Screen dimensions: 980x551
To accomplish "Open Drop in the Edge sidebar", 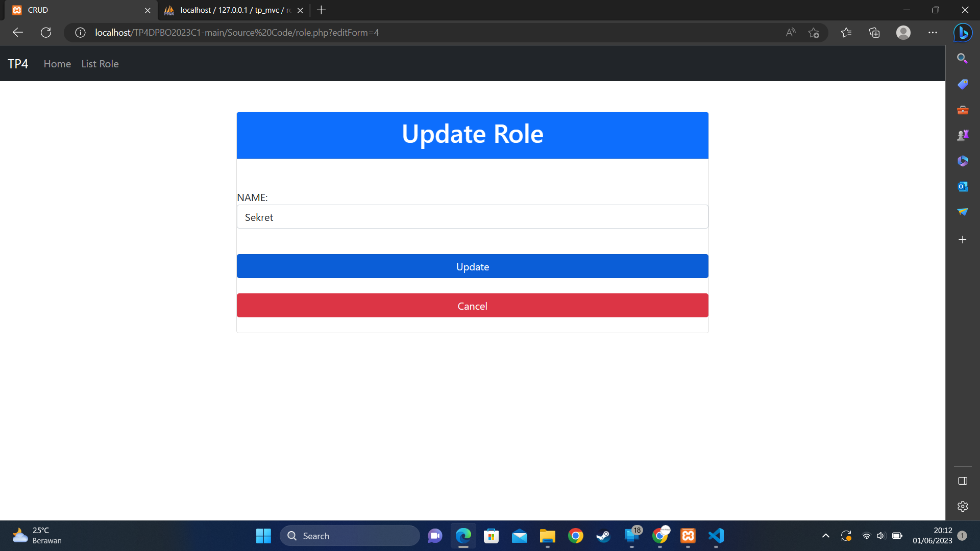I will [963, 212].
